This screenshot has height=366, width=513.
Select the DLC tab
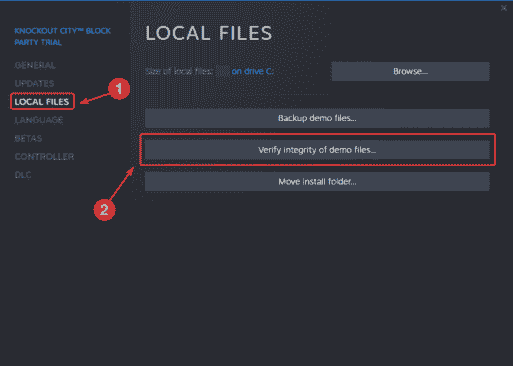(23, 175)
